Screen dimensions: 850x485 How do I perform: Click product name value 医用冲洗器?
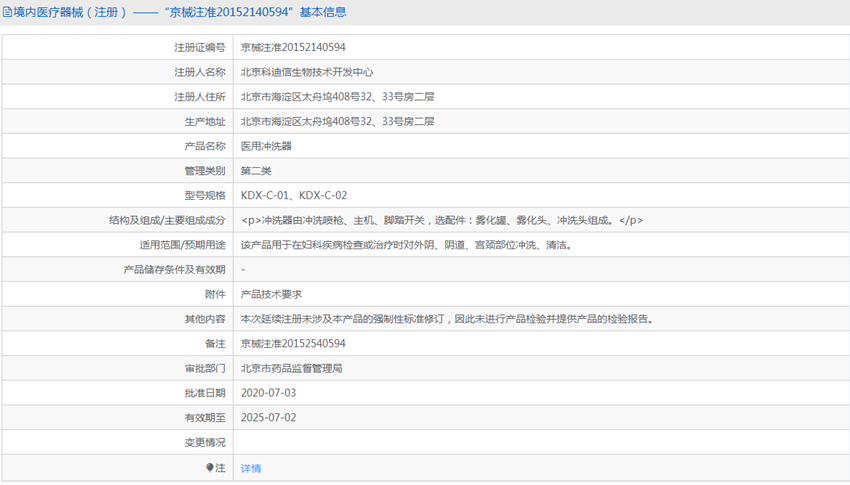click(x=266, y=146)
